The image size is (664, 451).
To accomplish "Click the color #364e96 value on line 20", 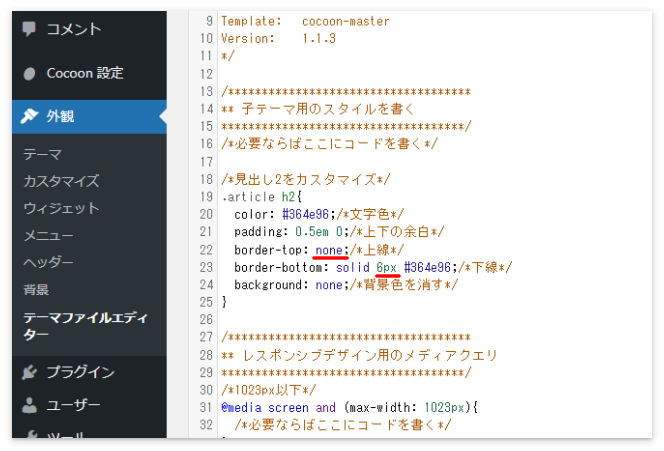I will coord(305,214).
